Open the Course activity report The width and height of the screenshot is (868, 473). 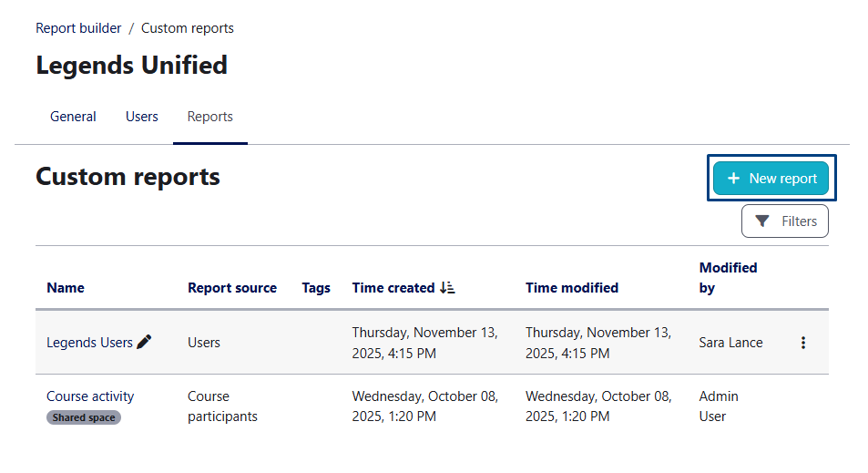click(x=90, y=396)
